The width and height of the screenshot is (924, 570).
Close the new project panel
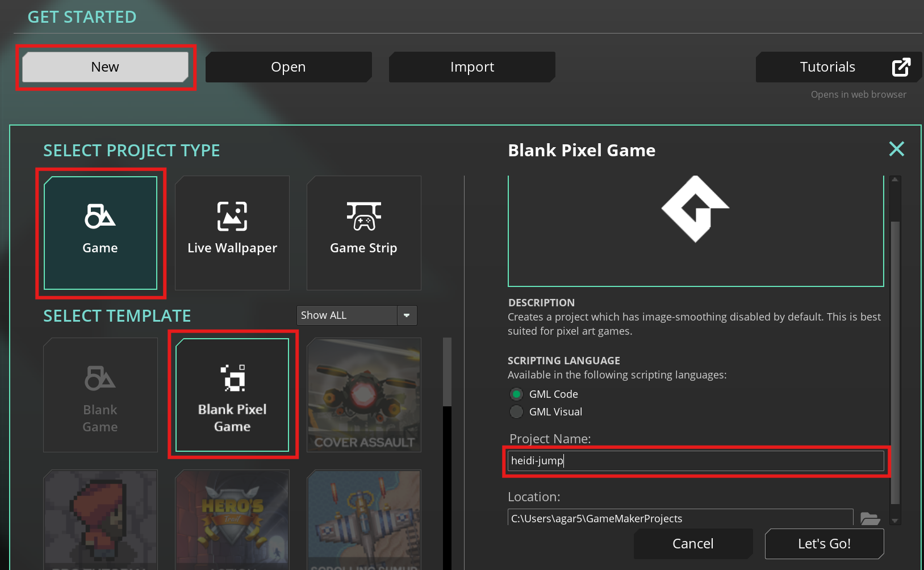(x=896, y=149)
